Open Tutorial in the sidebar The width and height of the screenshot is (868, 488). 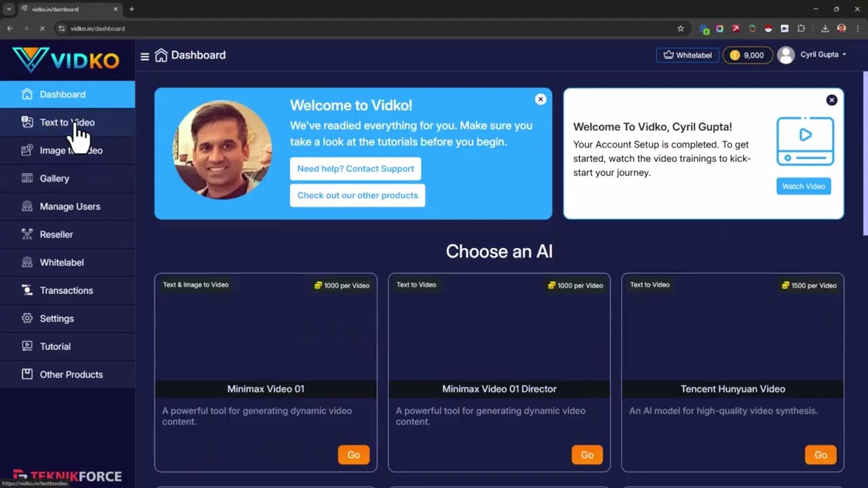68,346
